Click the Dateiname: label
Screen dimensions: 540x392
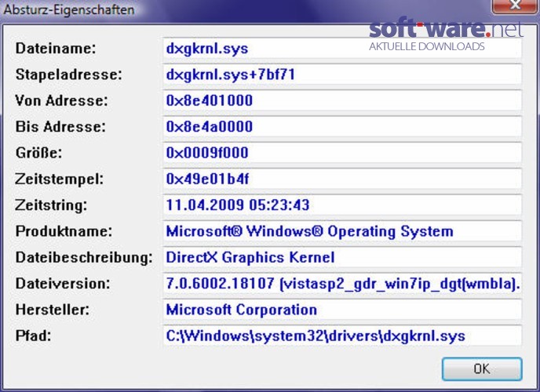tap(56, 48)
